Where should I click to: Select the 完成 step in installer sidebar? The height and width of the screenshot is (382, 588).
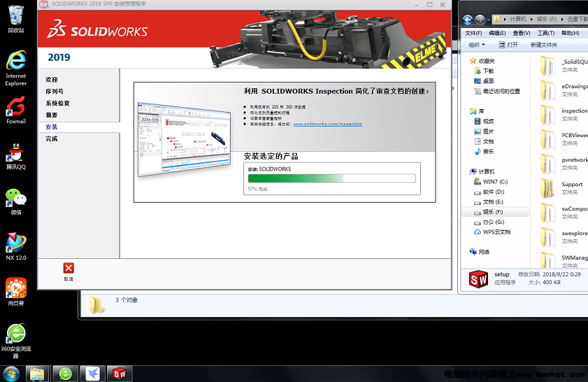52,139
